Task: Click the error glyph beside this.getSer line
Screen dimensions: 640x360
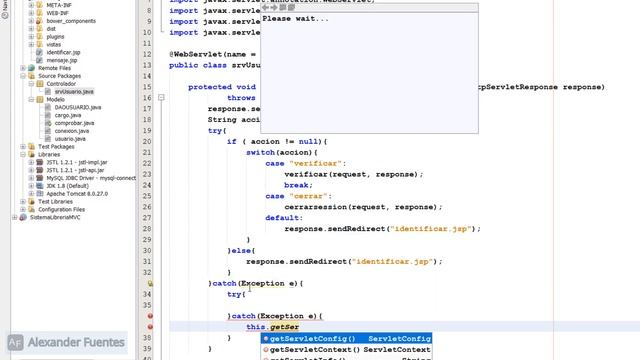Action: click(150, 327)
